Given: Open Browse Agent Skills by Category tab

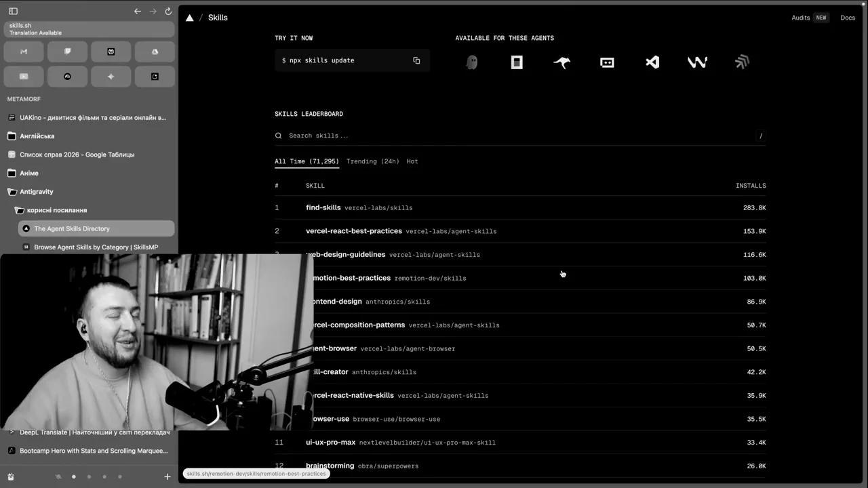Looking at the screenshot, I should pyautogui.click(x=96, y=247).
